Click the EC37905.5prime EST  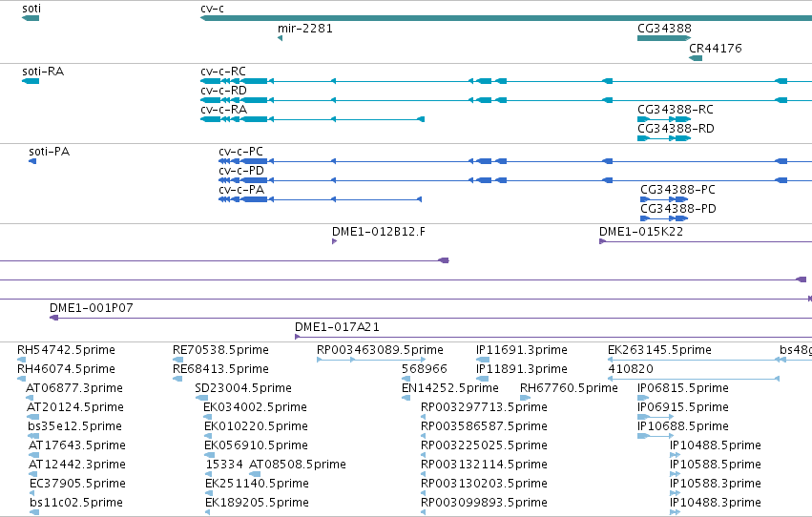coord(32,493)
